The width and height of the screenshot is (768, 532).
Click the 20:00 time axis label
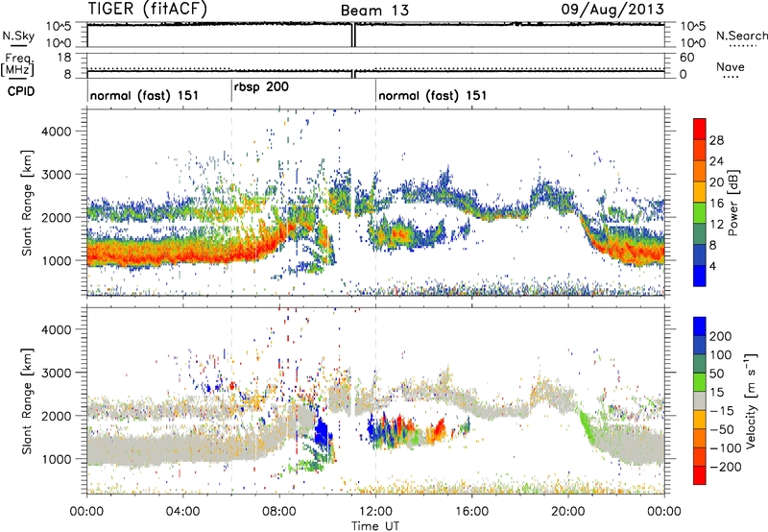(x=568, y=512)
